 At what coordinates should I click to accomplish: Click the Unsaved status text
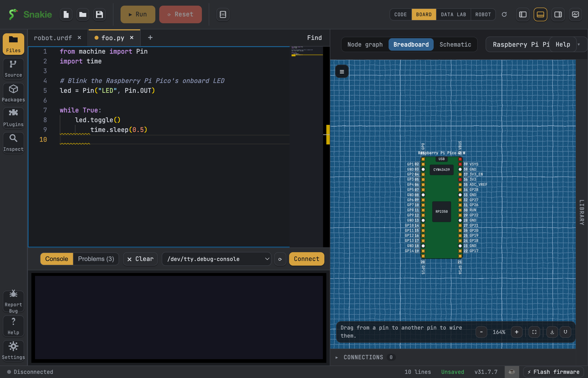click(453, 372)
